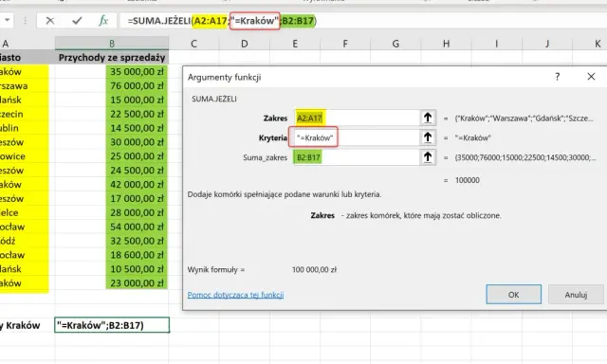Select cell with 24 500,00 zł
This screenshot has width=607, height=364.
coord(112,171)
